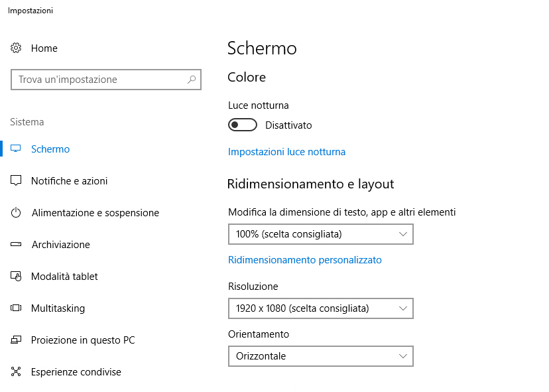Focus the Trova un'impostazione search field

(x=105, y=80)
